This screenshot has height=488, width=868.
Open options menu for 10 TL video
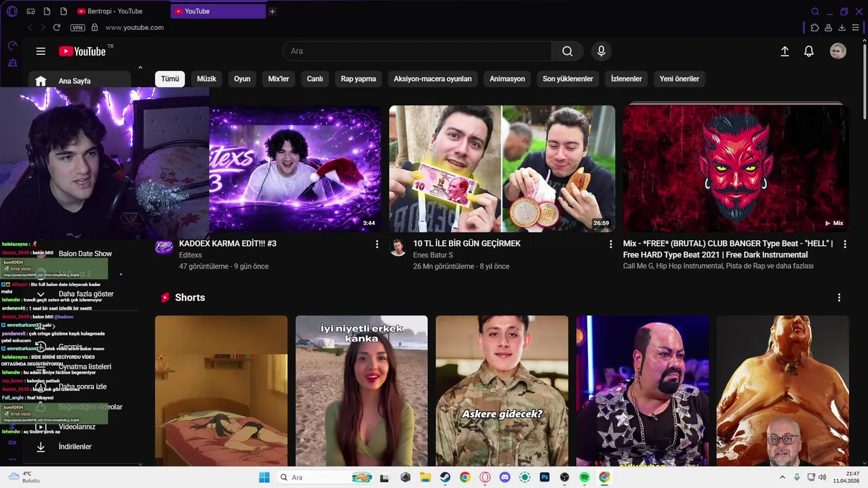(611, 244)
